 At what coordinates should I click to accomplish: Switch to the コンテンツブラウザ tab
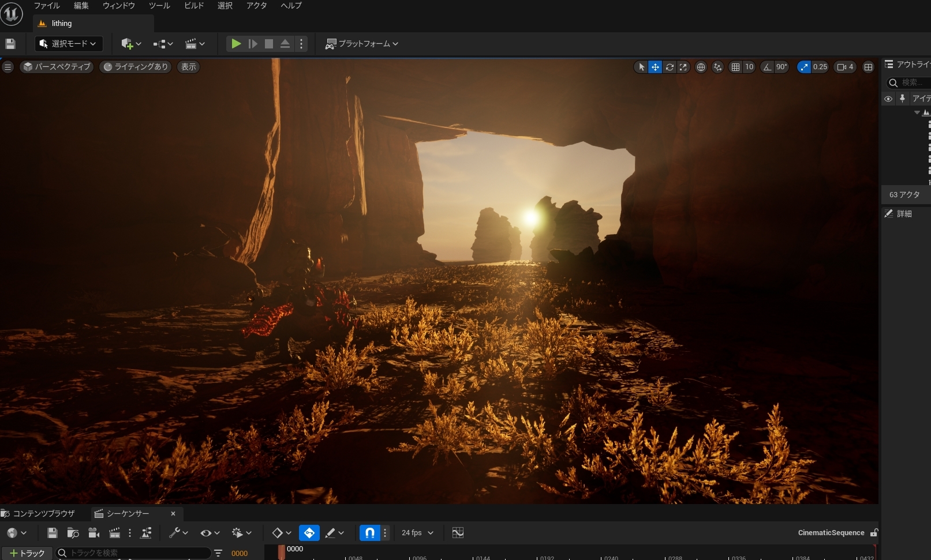(39, 513)
